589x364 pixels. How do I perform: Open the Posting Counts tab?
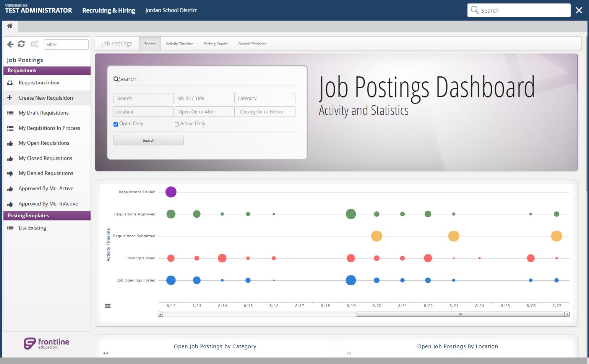216,44
